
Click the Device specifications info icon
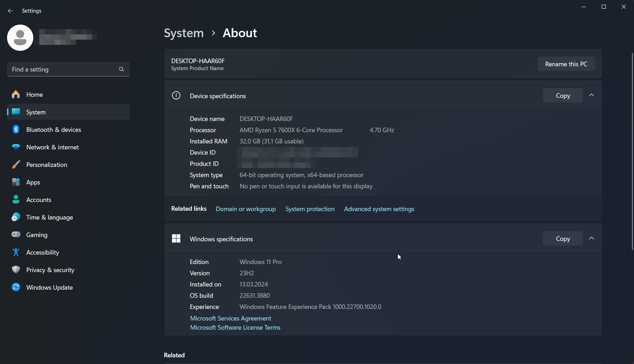[x=176, y=95]
